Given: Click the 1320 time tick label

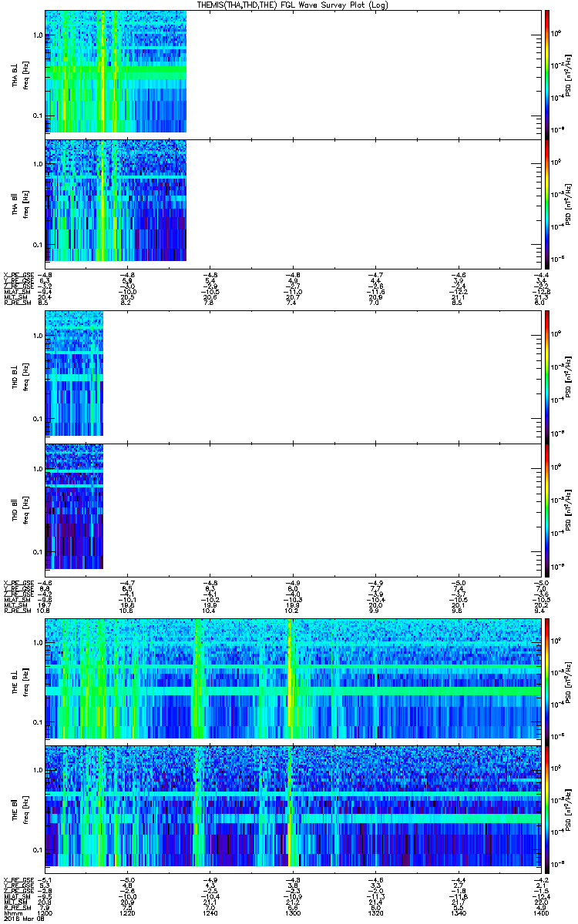Looking at the screenshot, I should [x=375, y=912].
